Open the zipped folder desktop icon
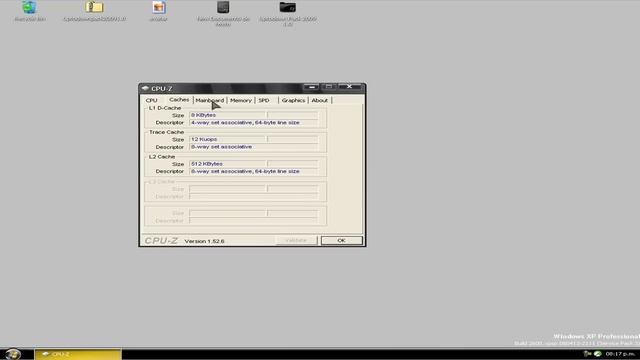The image size is (640, 360). click(x=94, y=7)
